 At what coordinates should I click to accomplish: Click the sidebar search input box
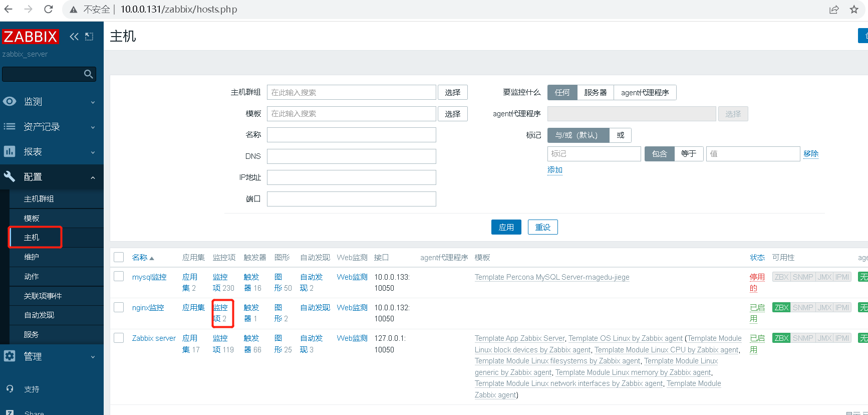pyautogui.click(x=49, y=74)
